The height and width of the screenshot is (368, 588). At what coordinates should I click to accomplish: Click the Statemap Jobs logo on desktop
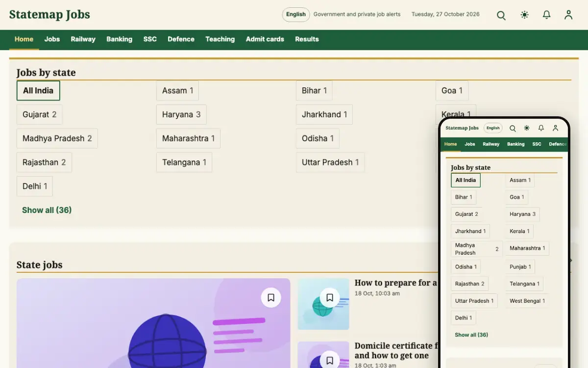(x=49, y=15)
